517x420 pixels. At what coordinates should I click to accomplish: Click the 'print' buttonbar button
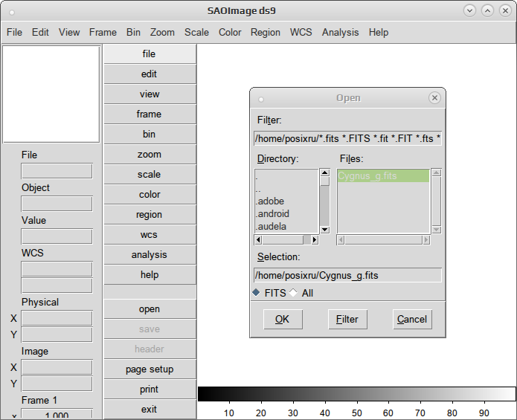tap(150, 390)
